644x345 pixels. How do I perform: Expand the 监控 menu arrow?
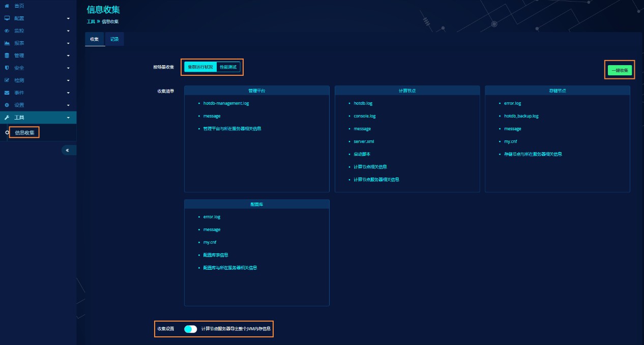tap(69, 31)
